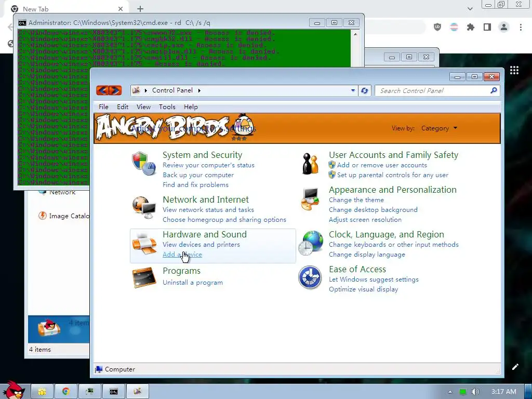Click View devices and printers link
532x399 pixels.
pos(201,245)
